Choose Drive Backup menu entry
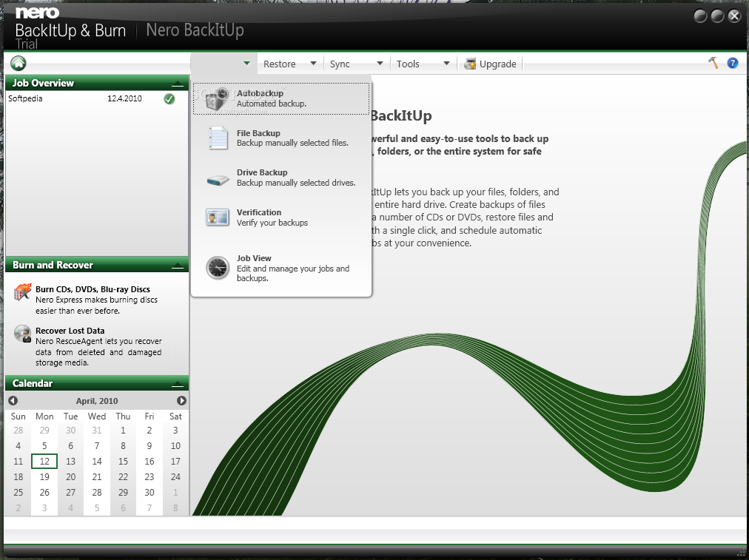Image resolution: width=749 pixels, height=560 pixels. point(281,178)
